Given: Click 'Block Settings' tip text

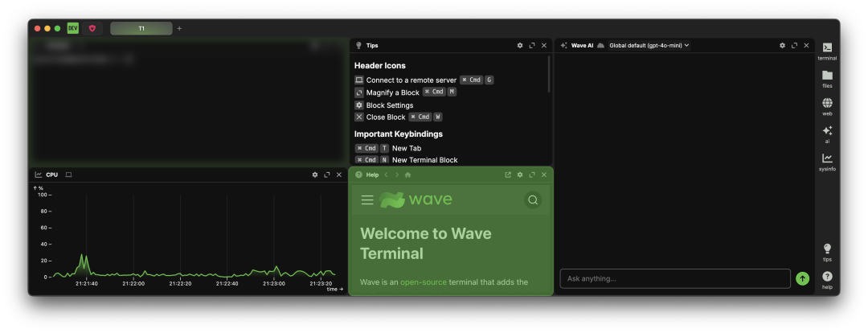Looking at the screenshot, I should point(390,105).
